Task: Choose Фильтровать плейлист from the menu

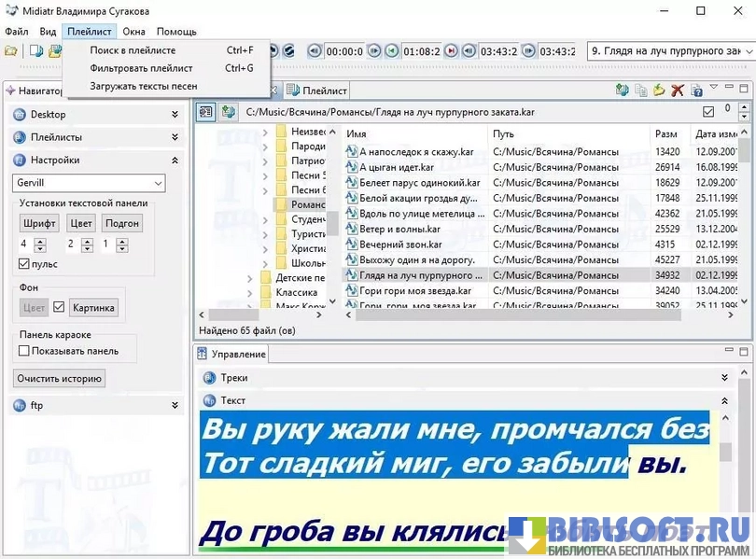Action: pos(142,68)
